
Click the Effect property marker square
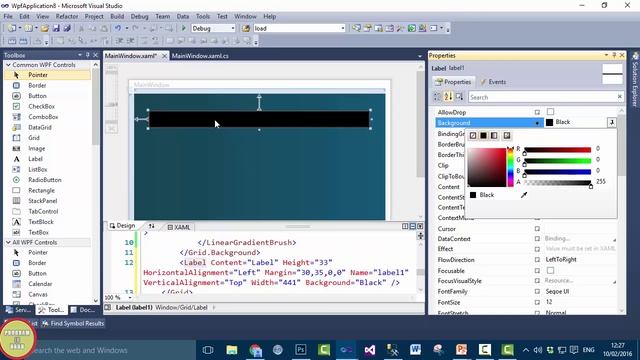tap(537, 249)
